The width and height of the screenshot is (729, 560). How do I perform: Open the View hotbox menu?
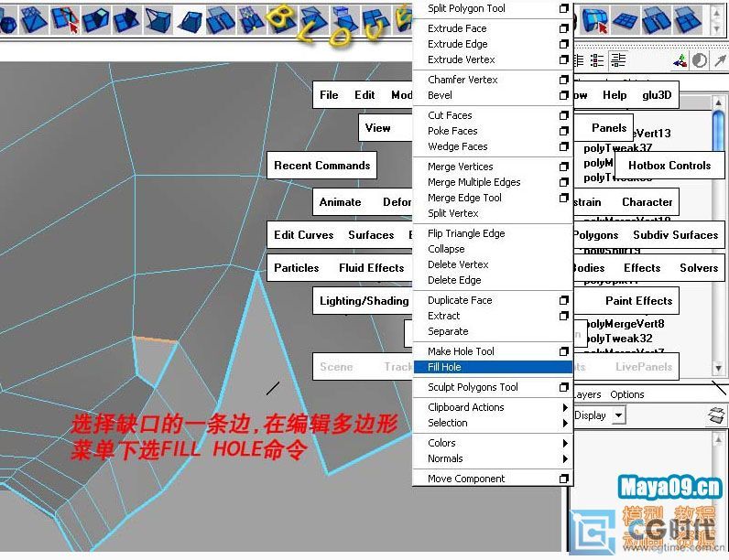(377, 128)
